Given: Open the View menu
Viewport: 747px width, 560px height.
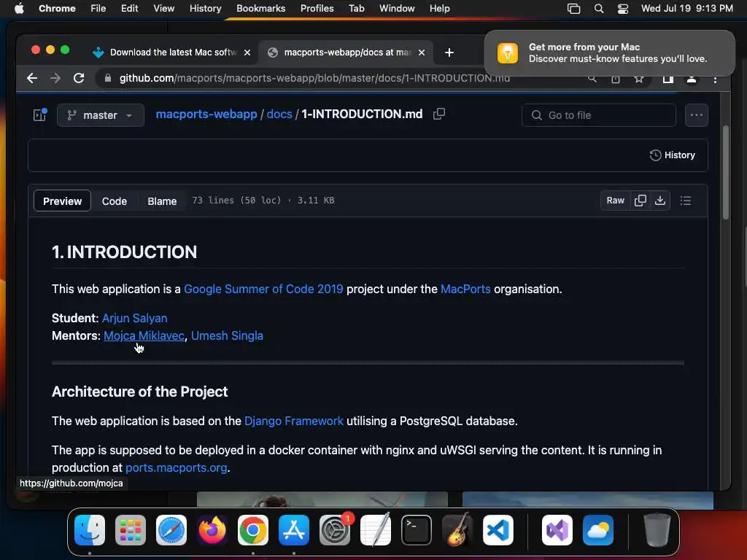Looking at the screenshot, I should [x=163, y=9].
